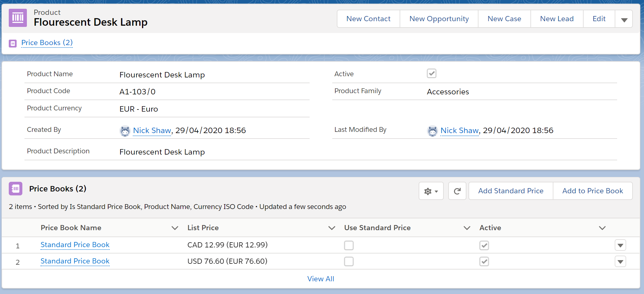
Task: Toggle Use Standard Price for CAD 12.99 row
Action: [x=349, y=245]
